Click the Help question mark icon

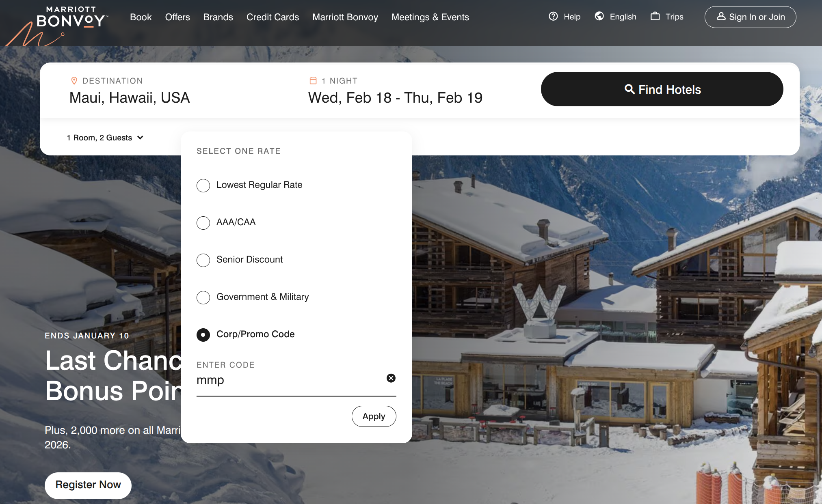click(x=553, y=16)
